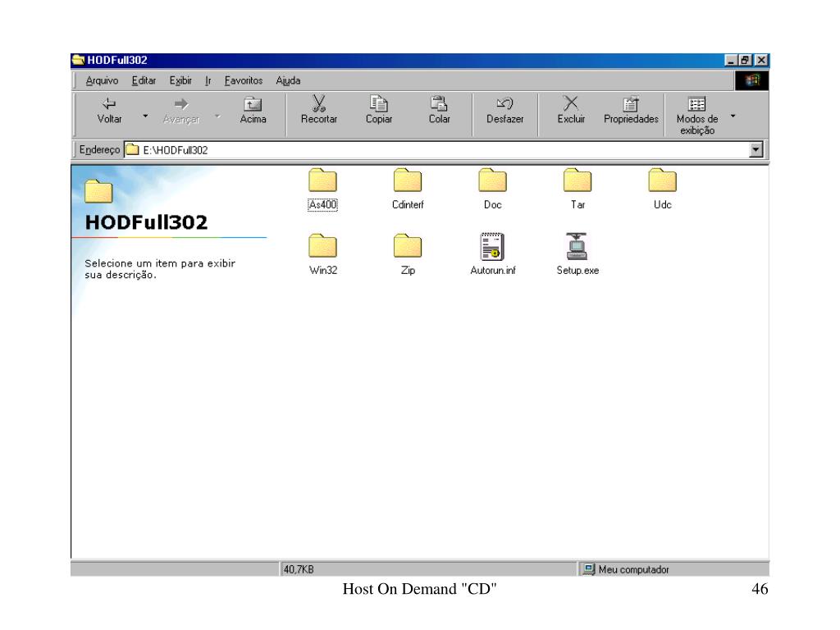
Task: Click the Excluir delete button
Action: coord(571,111)
